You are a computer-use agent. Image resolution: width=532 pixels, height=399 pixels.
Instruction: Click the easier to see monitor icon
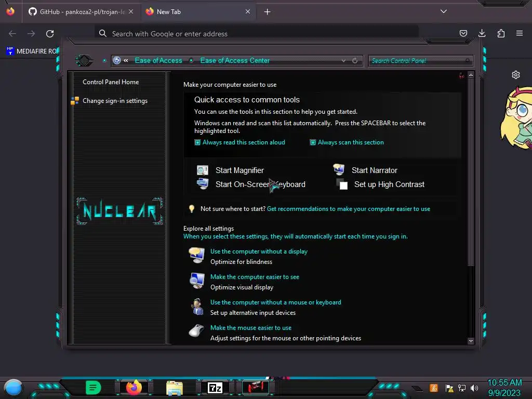[197, 281]
